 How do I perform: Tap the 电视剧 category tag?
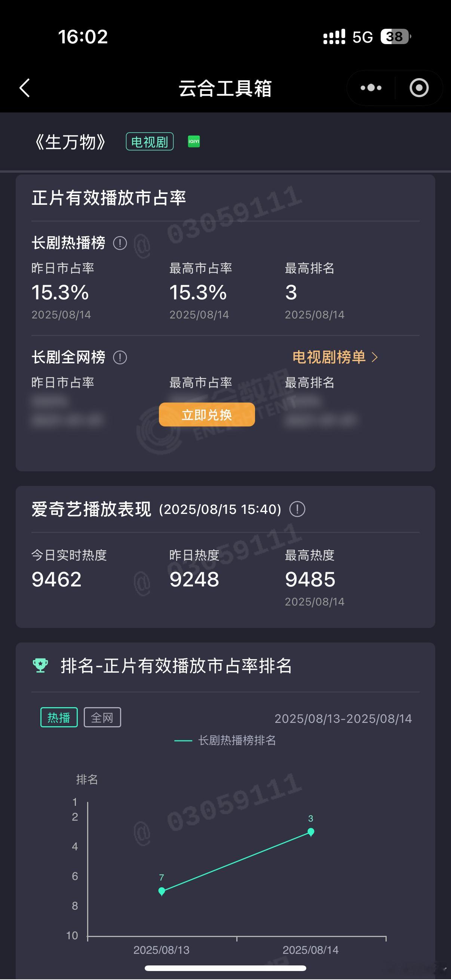point(150,142)
